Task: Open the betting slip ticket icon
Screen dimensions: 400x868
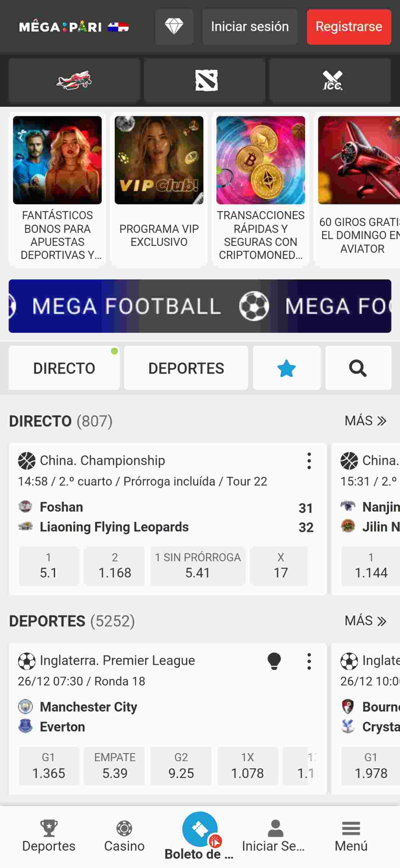Action: tap(200, 829)
